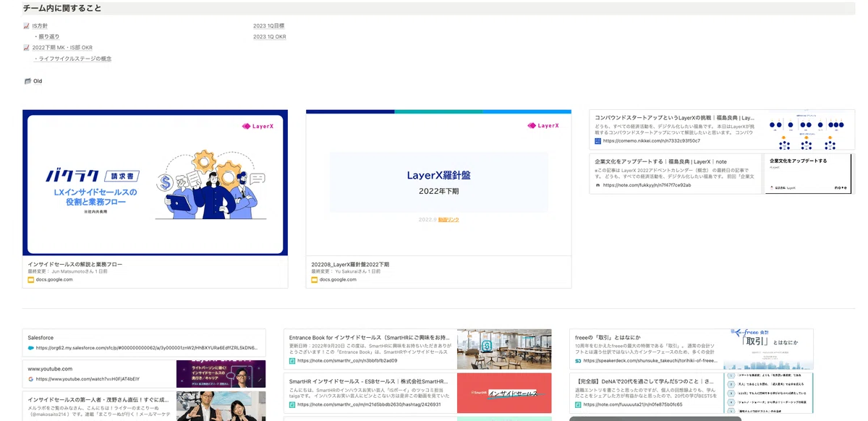Click the chart icon beside 2022下期 MK・IS部 OKR
The height and width of the screenshot is (421, 868).
pos(27,48)
